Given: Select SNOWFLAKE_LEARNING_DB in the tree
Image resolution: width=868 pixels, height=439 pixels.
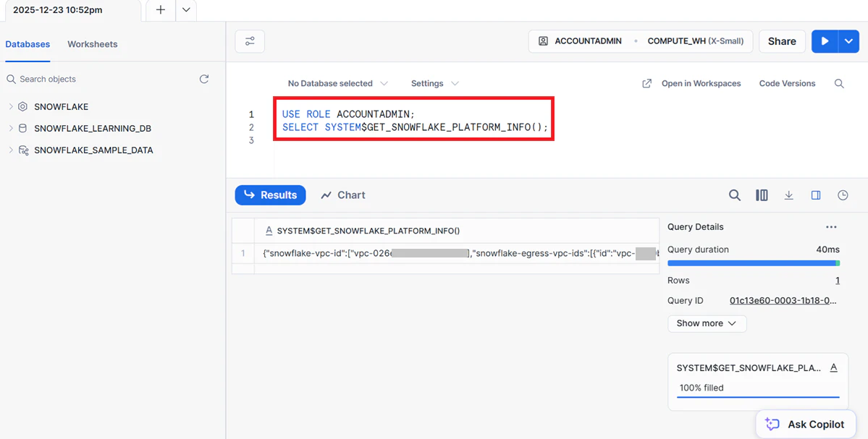Looking at the screenshot, I should click(93, 128).
